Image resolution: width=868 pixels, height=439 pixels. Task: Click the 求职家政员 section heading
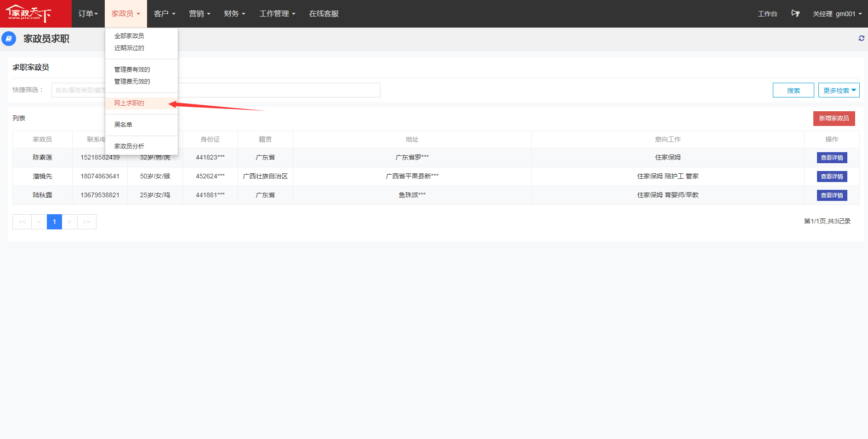pos(31,67)
